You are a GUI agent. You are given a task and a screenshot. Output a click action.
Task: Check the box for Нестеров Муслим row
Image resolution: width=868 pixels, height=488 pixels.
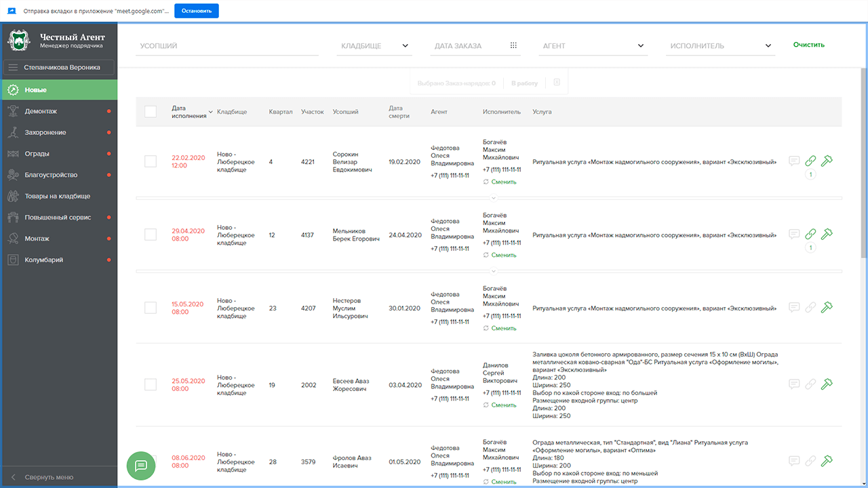point(151,308)
